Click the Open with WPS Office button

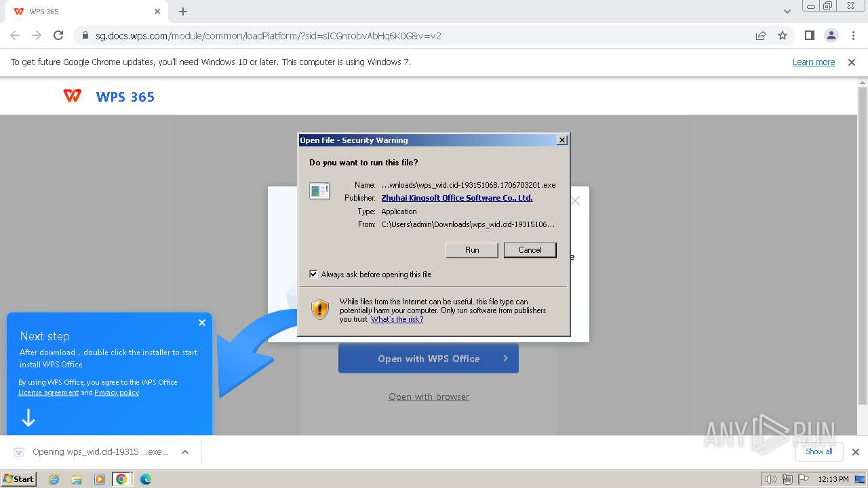coord(429,359)
